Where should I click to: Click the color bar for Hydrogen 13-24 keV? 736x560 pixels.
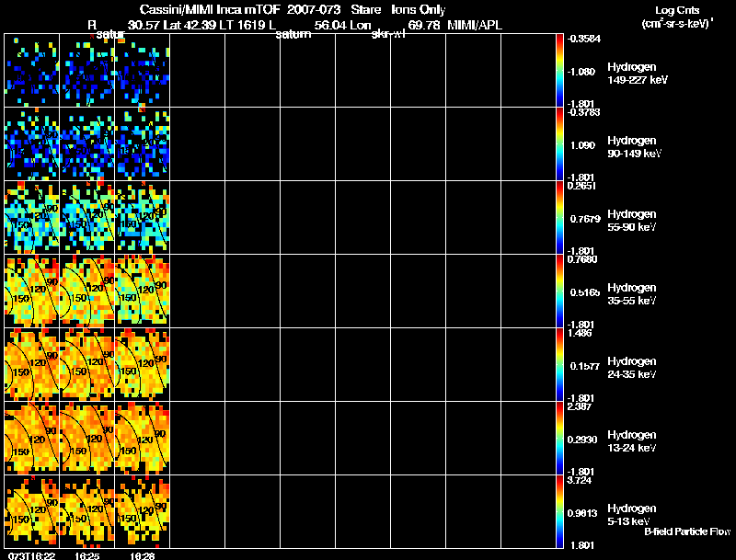[559, 438]
